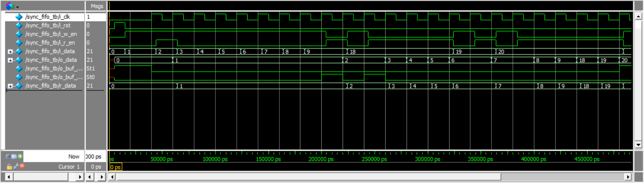Screen dimensions: 644x183
Task: Click the i_data waveform segment valued 18
Action: pos(400,52)
